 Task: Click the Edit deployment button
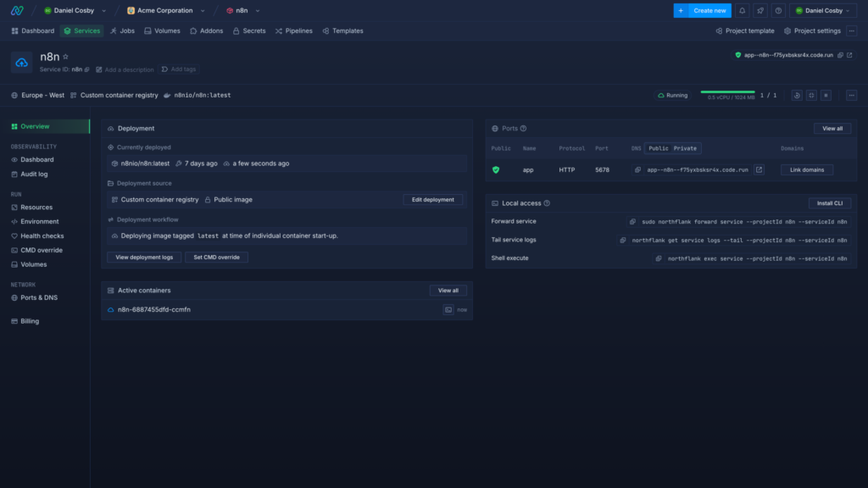click(433, 200)
